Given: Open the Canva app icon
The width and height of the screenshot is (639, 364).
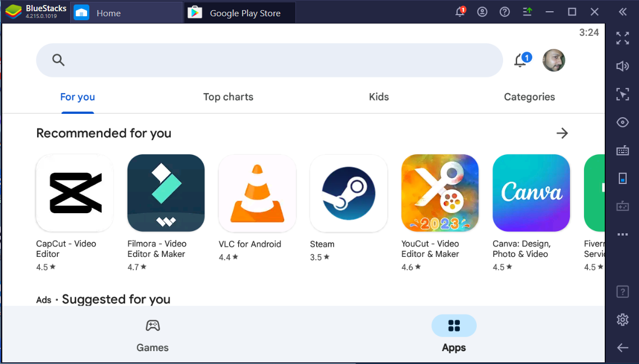Looking at the screenshot, I should pos(531,192).
